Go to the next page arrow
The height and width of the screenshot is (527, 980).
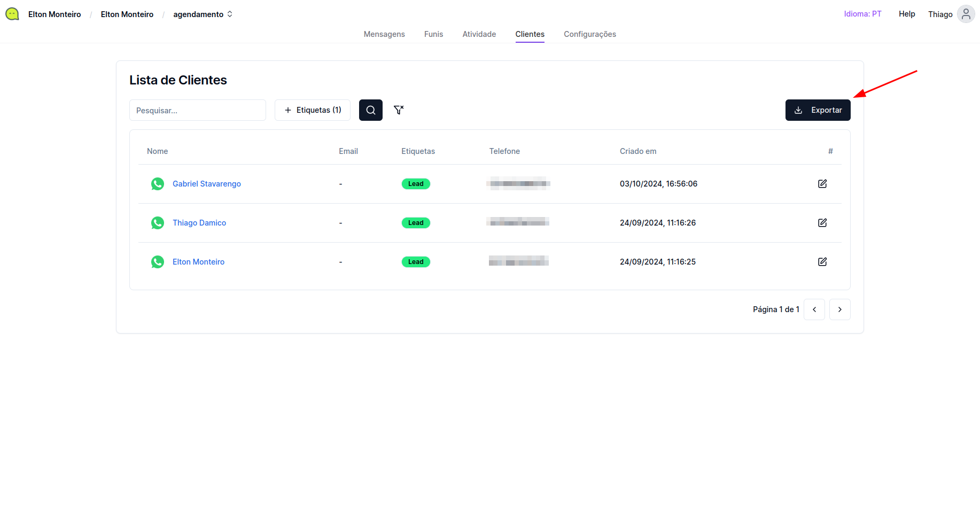(x=839, y=309)
